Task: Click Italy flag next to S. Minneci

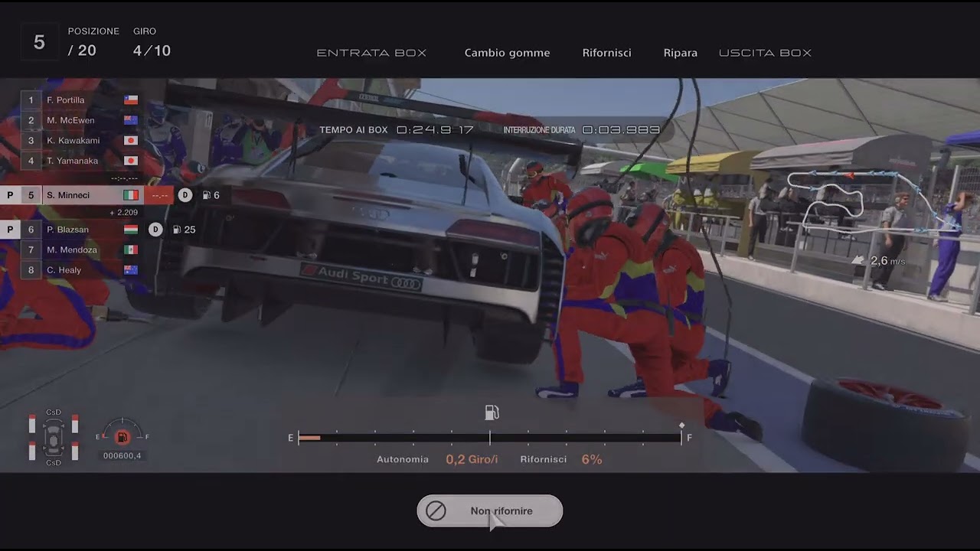Action: coord(131,195)
